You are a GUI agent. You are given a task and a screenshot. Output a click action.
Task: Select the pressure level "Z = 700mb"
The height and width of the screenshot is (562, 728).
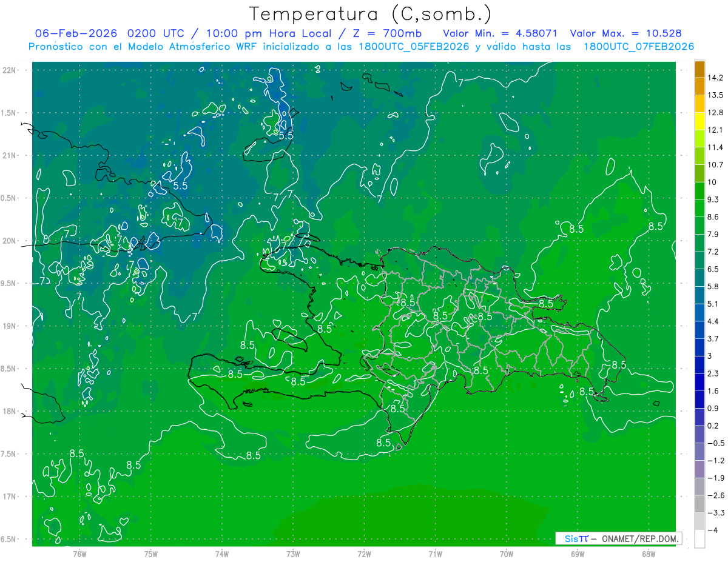[388, 33]
